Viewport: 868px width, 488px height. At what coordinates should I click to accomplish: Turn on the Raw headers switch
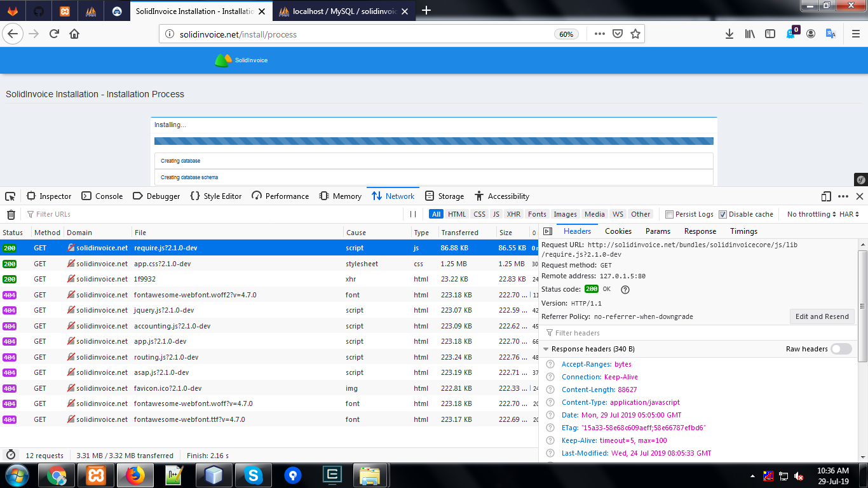[x=841, y=349]
